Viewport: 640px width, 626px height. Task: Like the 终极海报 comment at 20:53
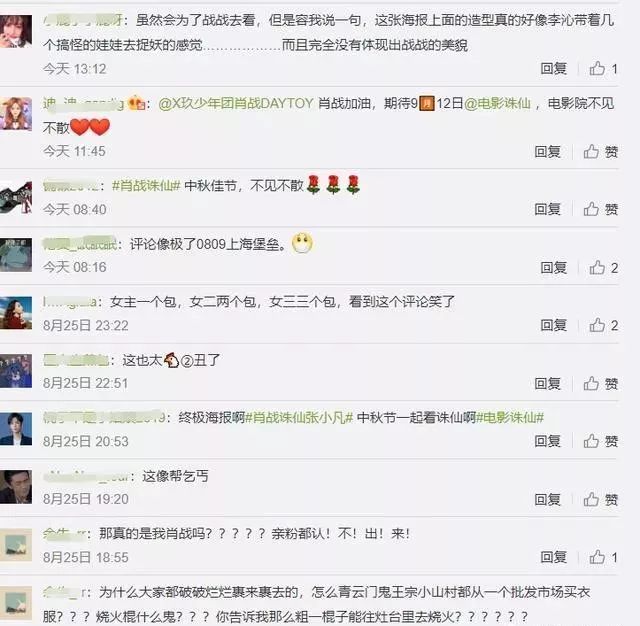coord(600,441)
